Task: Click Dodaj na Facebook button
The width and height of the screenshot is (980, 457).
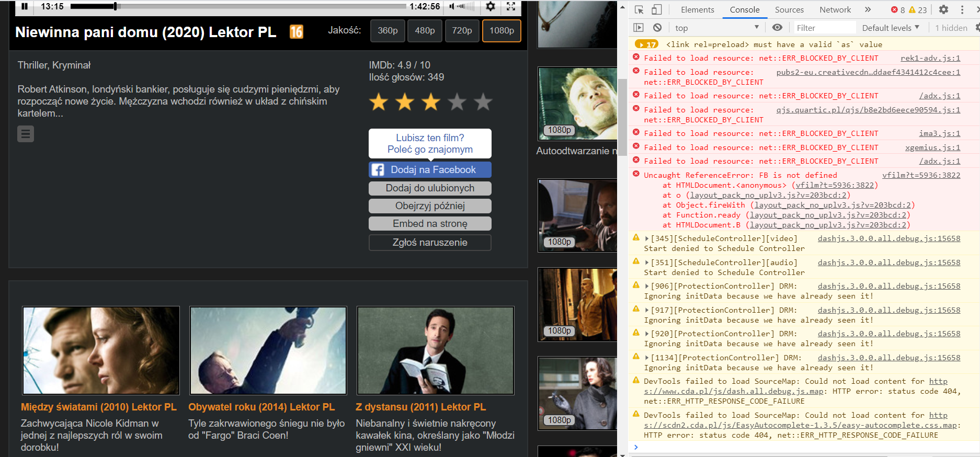Action: [x=430, y=170]
